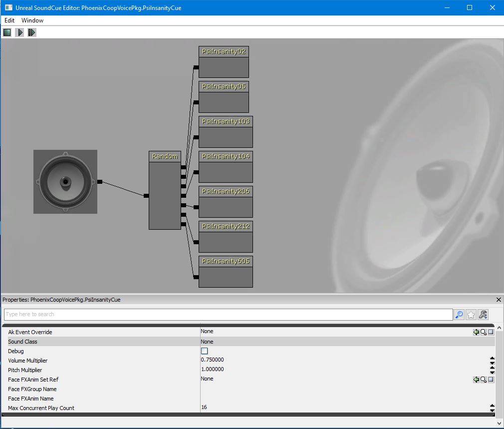Screen dimensions: 504x429
Task: Select the Ak Event Override label
Action: click(x=30, y=332)
